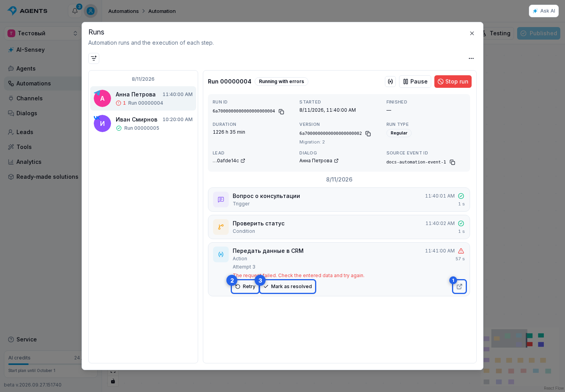
Task: Mark the failed step as resolved
Action: point(288,287)
